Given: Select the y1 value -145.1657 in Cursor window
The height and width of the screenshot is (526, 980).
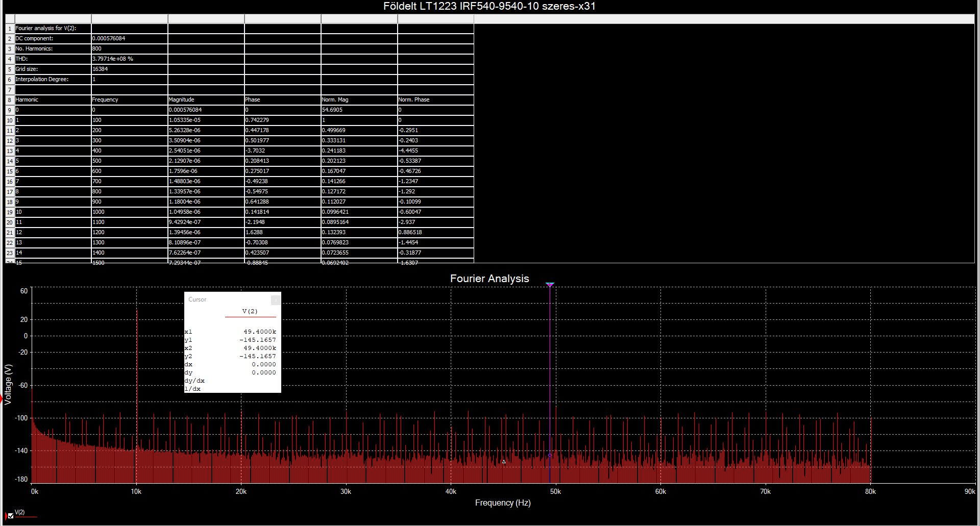Looking at the screenshot, I should pyautogui.click(x=258, y=340).
